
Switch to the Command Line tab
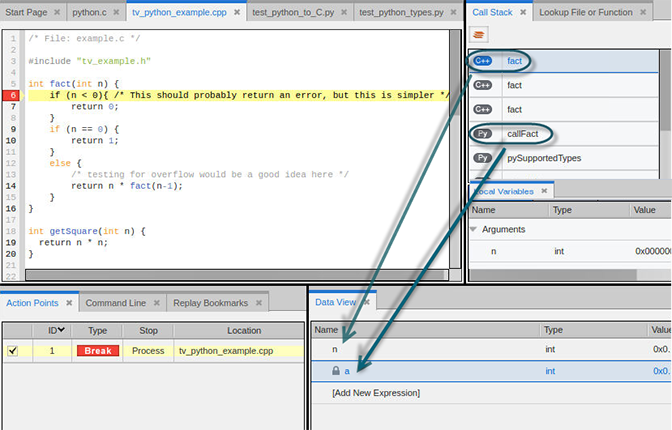[x=115, y=303]
